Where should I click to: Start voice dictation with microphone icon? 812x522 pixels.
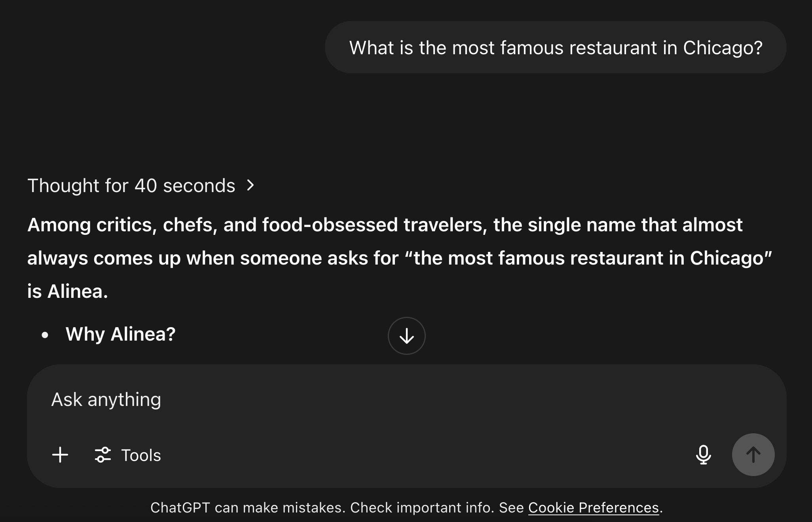[703, 455]
